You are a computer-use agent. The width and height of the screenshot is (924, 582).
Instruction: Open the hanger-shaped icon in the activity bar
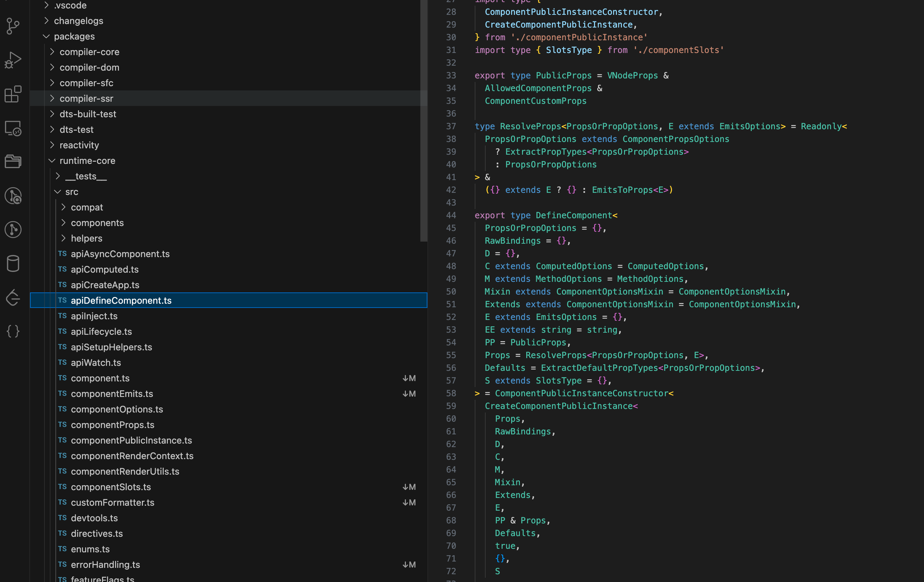13,297
